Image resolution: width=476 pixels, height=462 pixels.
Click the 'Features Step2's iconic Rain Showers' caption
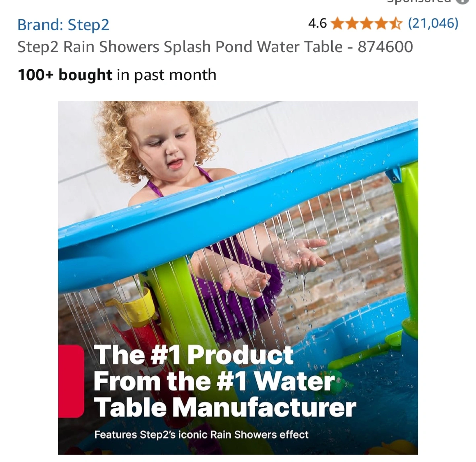201,434
